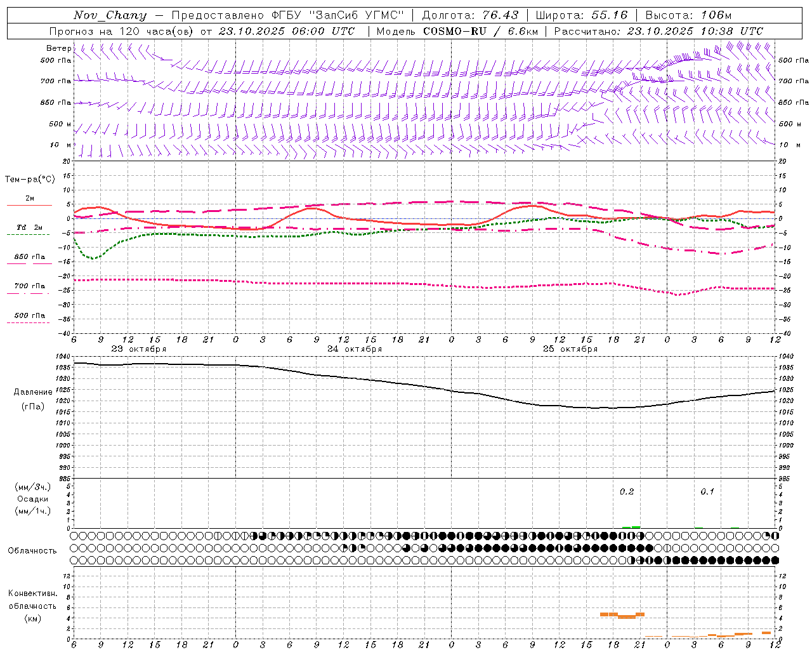Viewport: 812px width, 650px height.
Task: Click the "Осадки" precipitation label
Action: pyautogui.click(x=33, y=499)
